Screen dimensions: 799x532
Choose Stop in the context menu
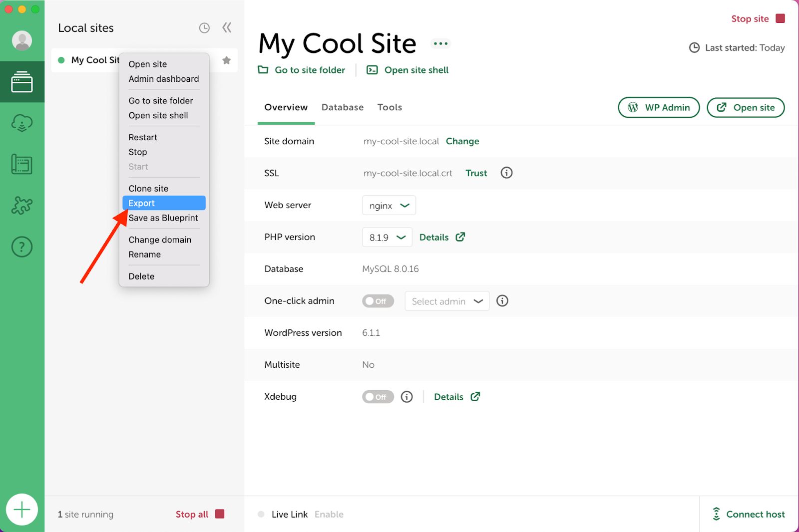(x=138, y=152)
